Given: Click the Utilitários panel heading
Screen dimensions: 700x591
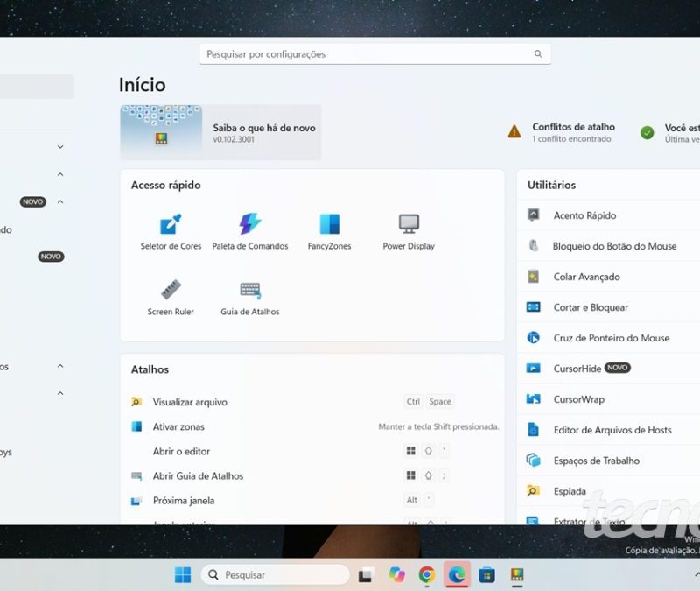Looking at the screenshot, I should point(551,185).
